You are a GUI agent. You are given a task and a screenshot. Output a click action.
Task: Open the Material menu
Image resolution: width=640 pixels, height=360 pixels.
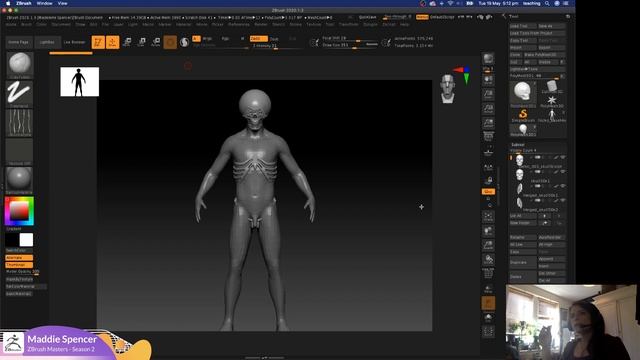point(183,24)
